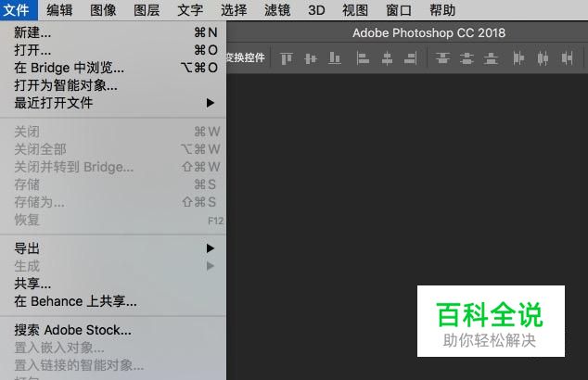Click the Align vertical centers icon
Viewport: 588px width, 380px height.
311,58
